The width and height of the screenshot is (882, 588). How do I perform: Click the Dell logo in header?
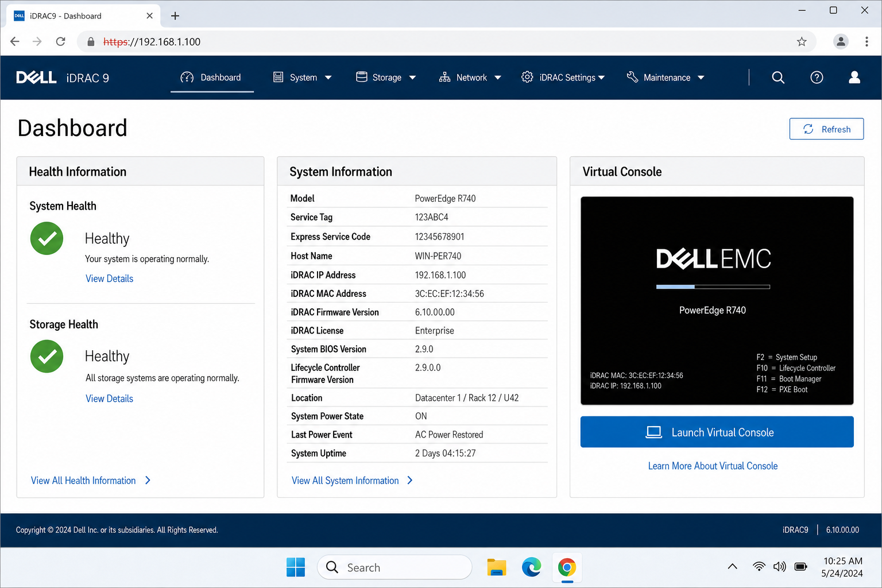coord(36,78)
